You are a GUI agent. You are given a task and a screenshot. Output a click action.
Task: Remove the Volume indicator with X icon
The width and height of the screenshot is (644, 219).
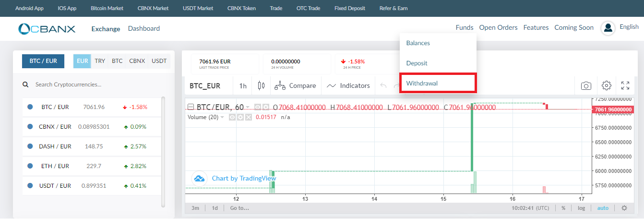[248, 117]
